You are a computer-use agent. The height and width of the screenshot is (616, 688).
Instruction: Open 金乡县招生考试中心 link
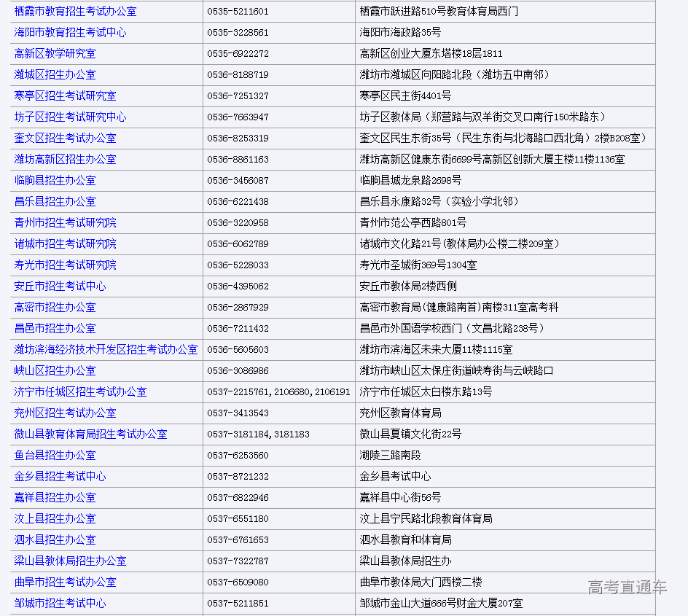(60, 477)
